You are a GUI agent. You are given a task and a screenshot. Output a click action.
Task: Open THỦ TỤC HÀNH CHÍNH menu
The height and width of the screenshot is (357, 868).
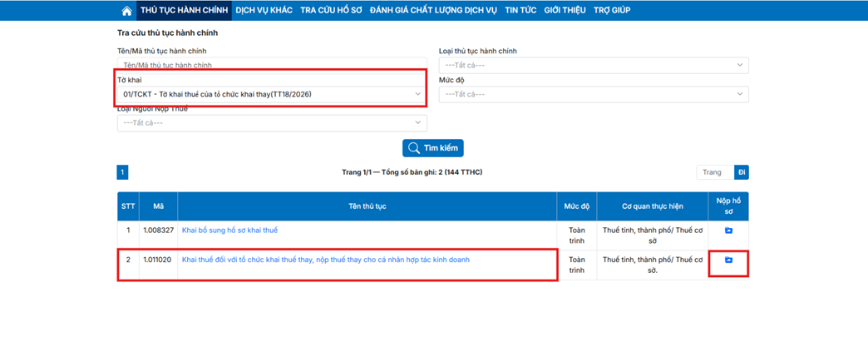click(x=184, y=10)
